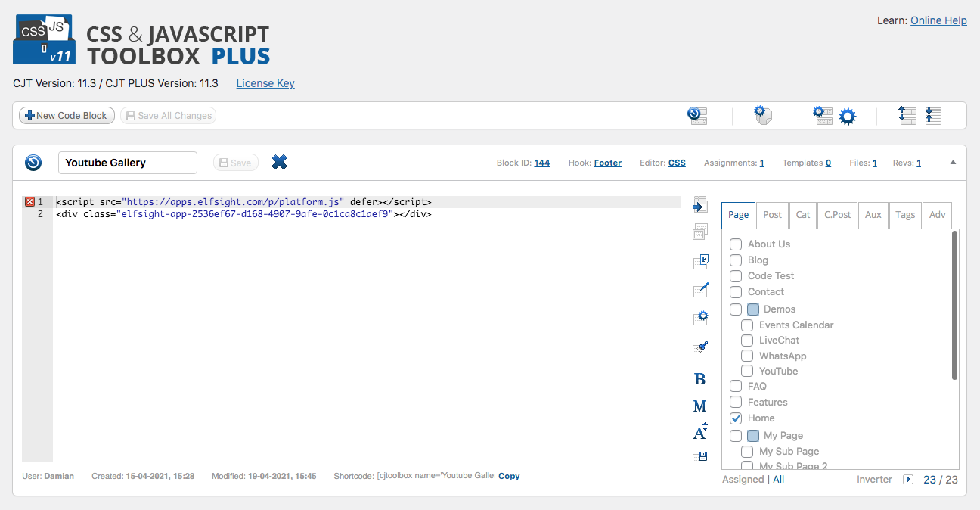Click the red error marker on line 1
The image size is (980, 510).
tap(29, 202)
